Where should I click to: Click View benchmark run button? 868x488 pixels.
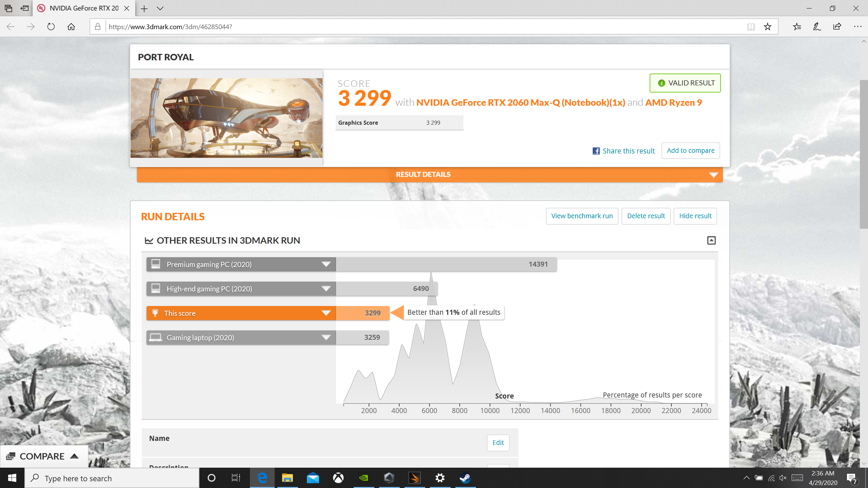pos(582,216)
